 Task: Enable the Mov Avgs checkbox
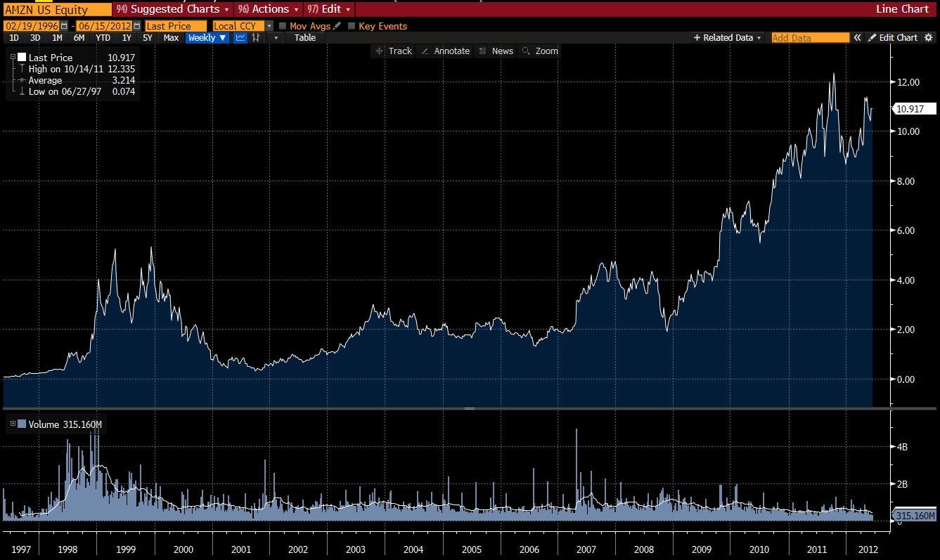pos(283,26)
